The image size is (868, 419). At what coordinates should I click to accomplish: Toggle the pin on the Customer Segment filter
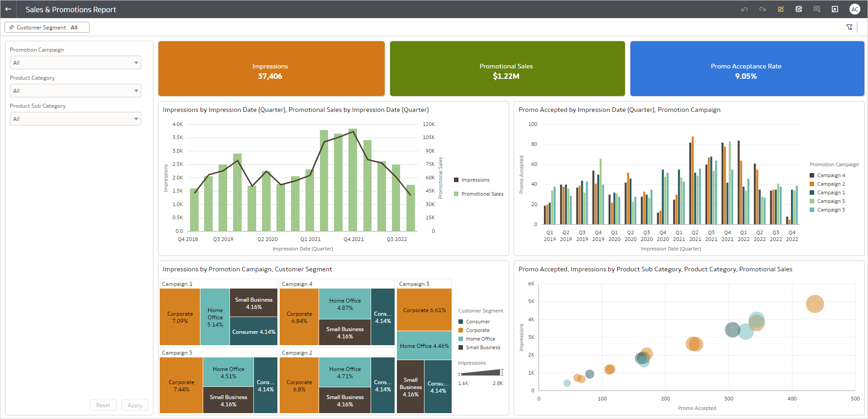pos(11,27)
